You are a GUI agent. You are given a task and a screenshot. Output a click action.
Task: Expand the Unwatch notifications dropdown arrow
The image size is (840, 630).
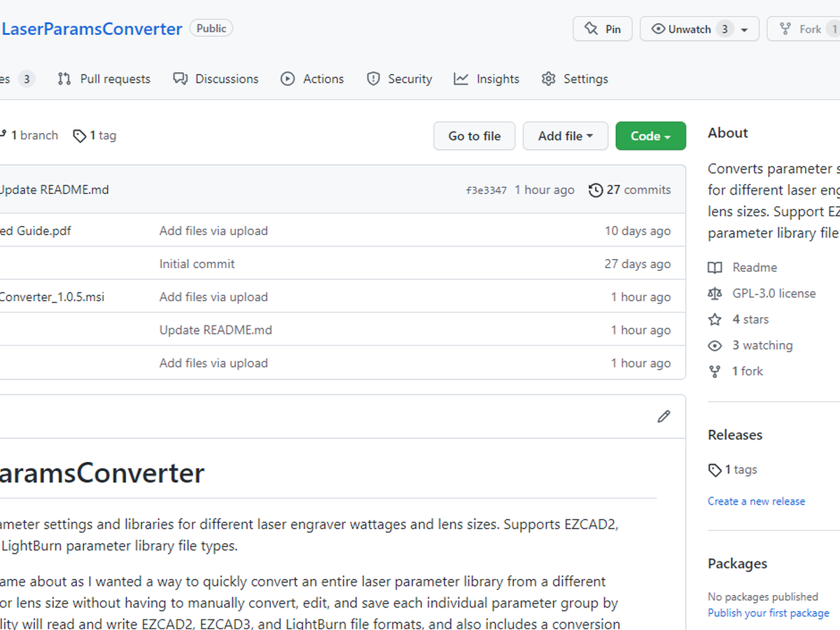(x=744, y=29)
